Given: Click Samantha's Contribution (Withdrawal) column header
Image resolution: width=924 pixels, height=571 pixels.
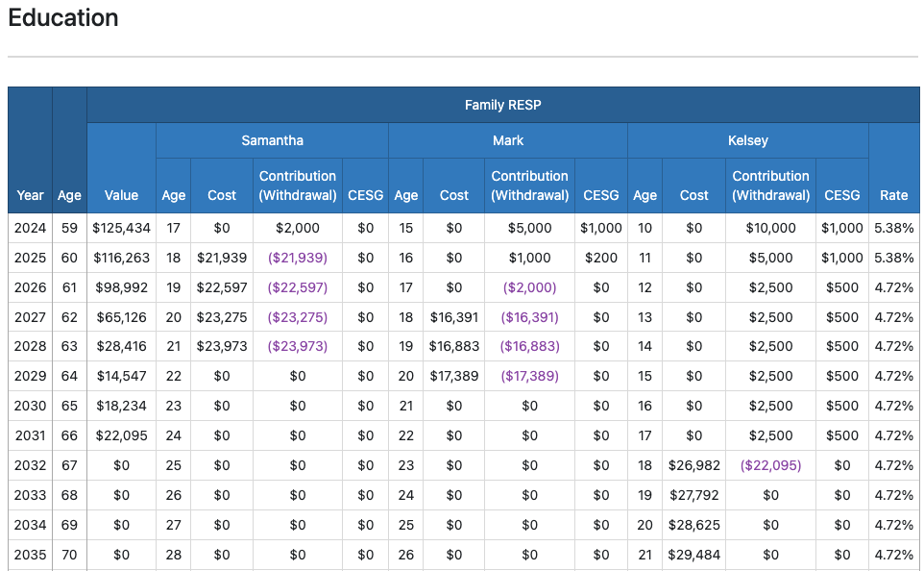Looking at the screenshot, I should [x=297, y=185].
